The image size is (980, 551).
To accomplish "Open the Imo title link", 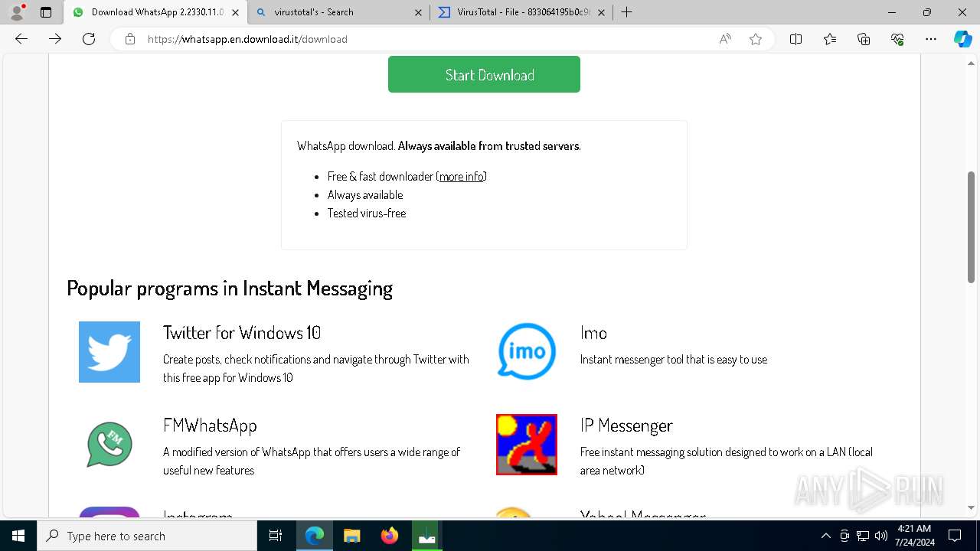I will pyautogui.click(x=593, y=333).
